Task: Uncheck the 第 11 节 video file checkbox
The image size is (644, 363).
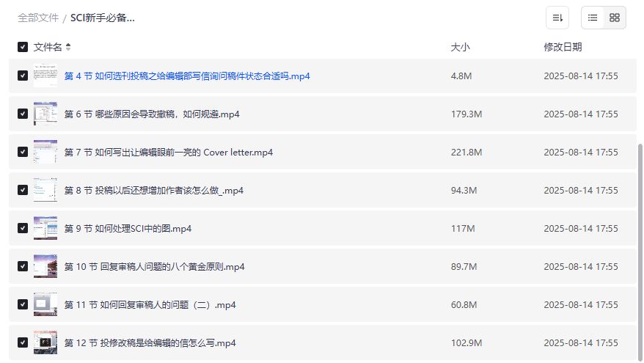Action: coord(23,304)
